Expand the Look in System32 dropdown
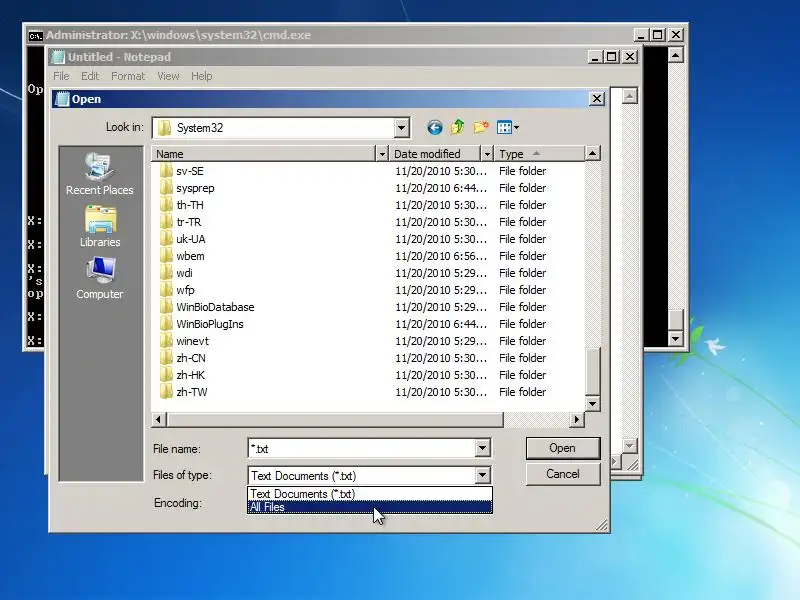800x600 pixels. [402, 128]
